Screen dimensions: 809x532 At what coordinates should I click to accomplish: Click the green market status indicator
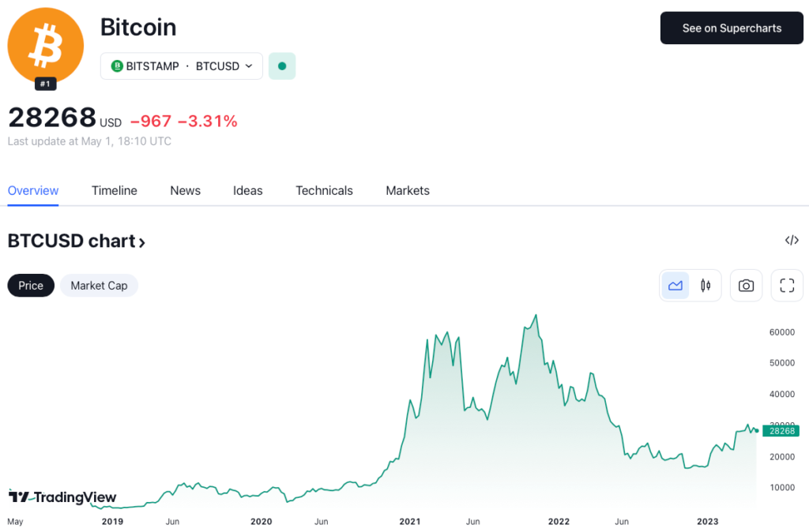pos(282,66)
